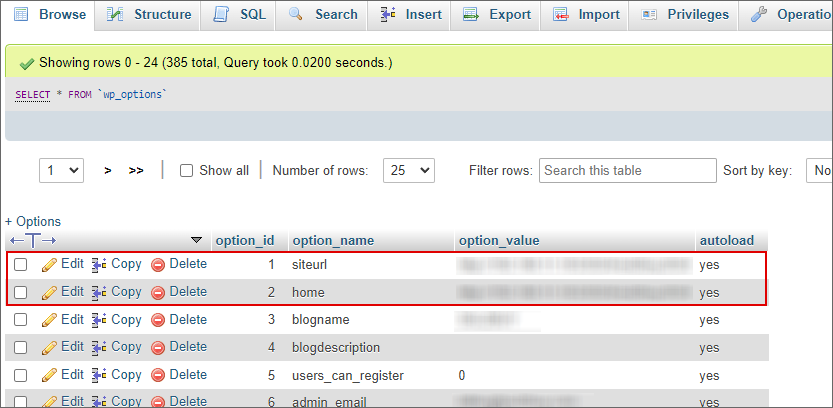
Task: Expand the + Options link
Action: point(33,222)
